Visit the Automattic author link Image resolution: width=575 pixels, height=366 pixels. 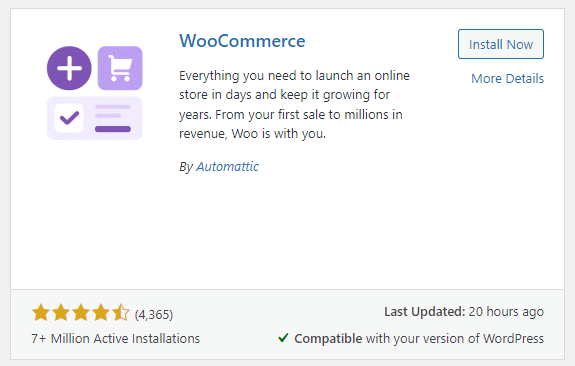(227, 166)
